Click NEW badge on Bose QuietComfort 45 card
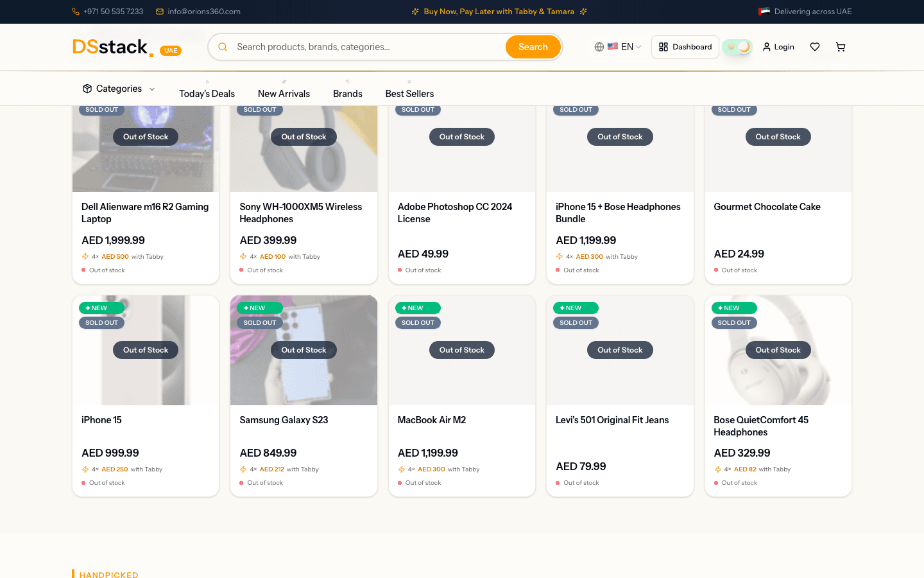Screen dimensions: 924x578 tap(734, 308)
